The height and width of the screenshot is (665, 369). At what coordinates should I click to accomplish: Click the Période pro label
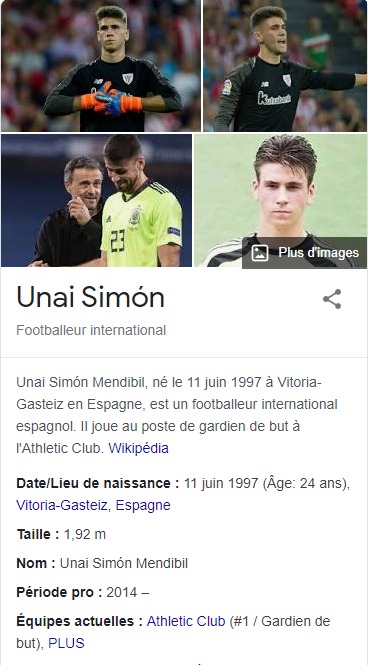(x=59, y=592)
